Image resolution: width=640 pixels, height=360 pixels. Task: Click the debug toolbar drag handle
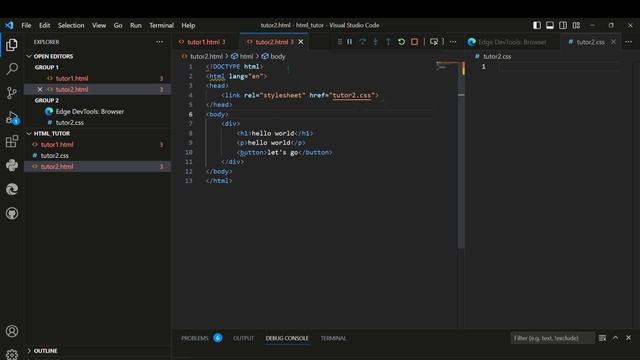(x=339, y=42)
